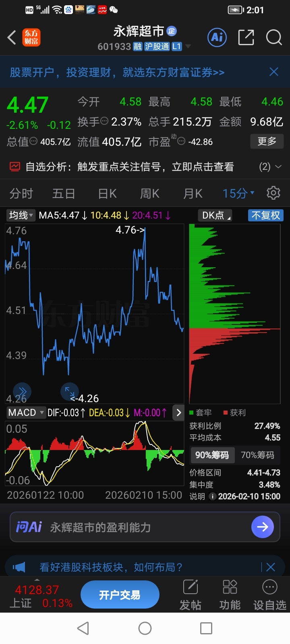Switch to 日K tab
The image size is (290, 644).
coord(107,194)
